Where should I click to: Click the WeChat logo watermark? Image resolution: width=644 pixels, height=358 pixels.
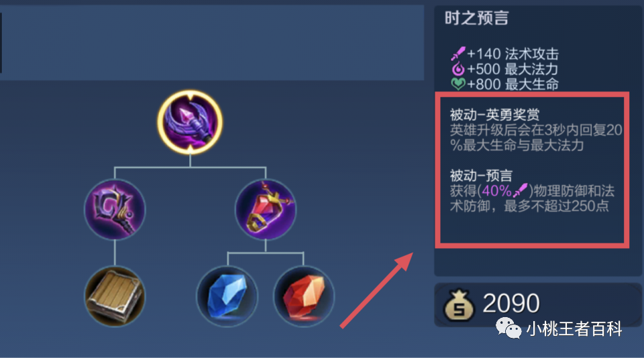click(x=508, y=328)
